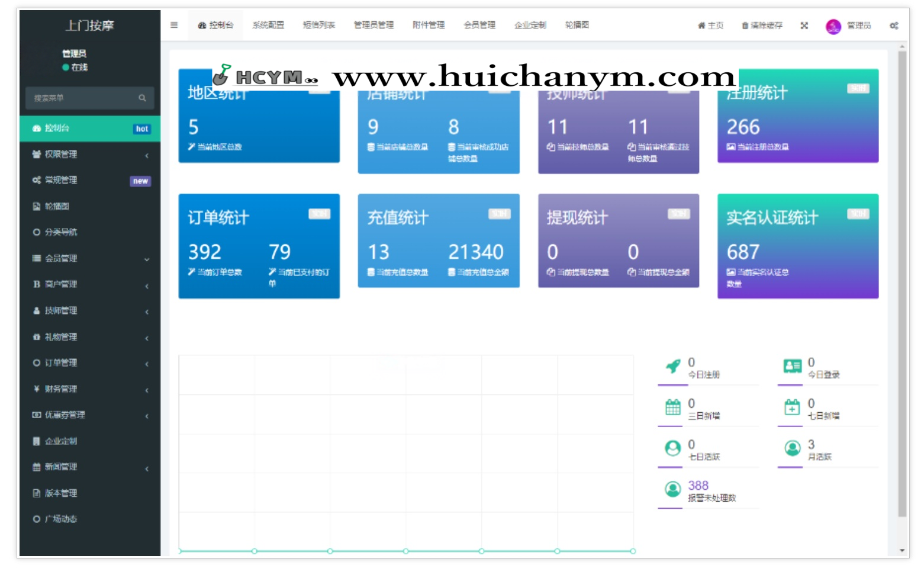Click the magnifier icon in sidebar search
Image resolution: width=924 pixels, height=568 pixels.
click(142, 98)
